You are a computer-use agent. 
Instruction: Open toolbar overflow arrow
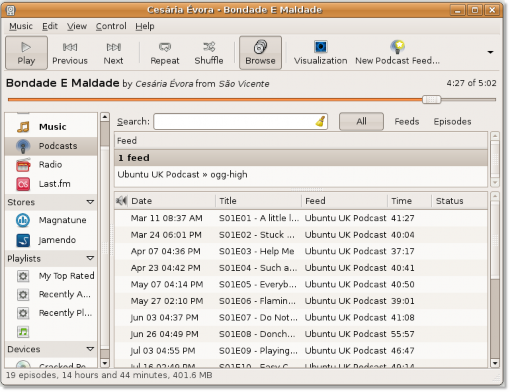(x=490, y=52)
